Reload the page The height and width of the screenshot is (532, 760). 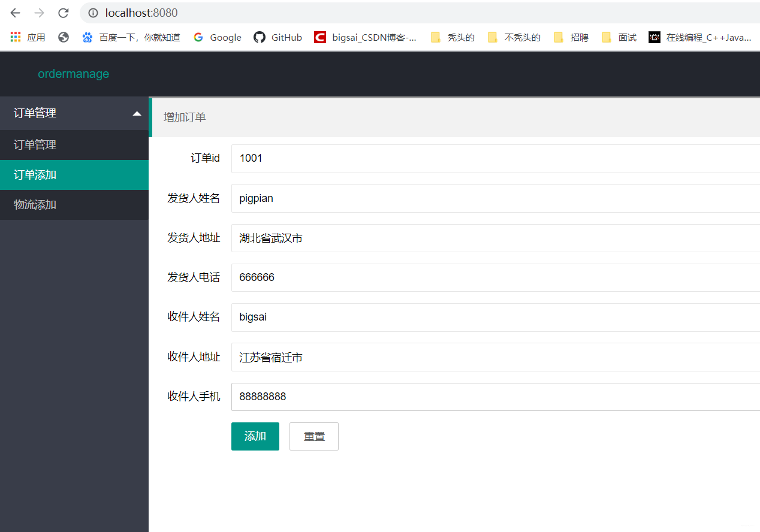point(63,13)
